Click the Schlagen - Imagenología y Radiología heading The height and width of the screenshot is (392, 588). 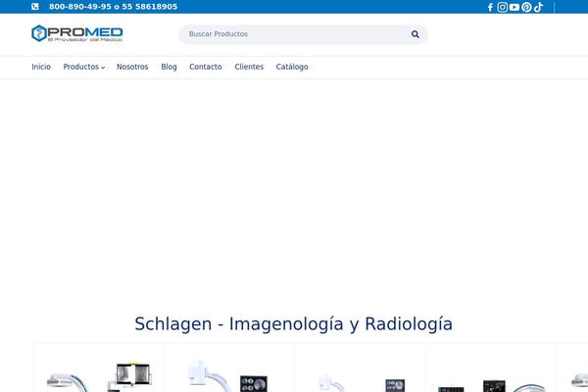(x=294, y=323)
